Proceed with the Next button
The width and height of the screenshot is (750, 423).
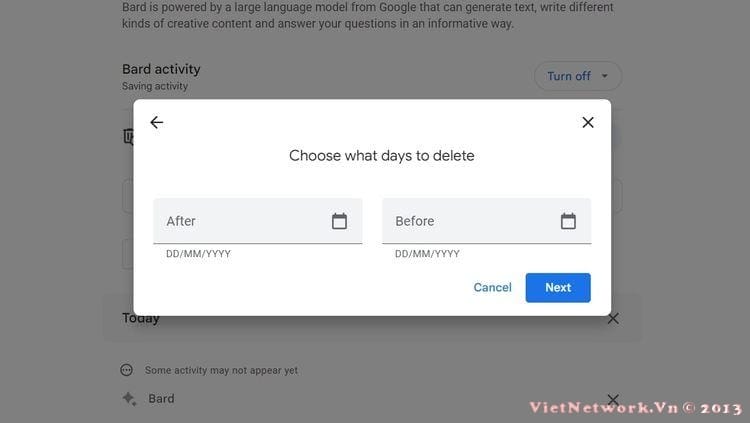558,288
